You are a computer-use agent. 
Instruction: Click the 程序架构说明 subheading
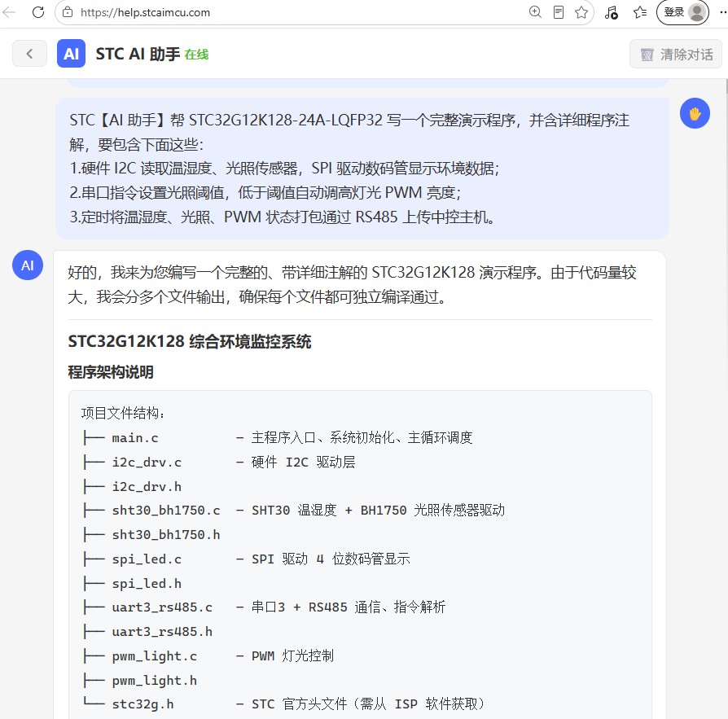pos(111,372)
